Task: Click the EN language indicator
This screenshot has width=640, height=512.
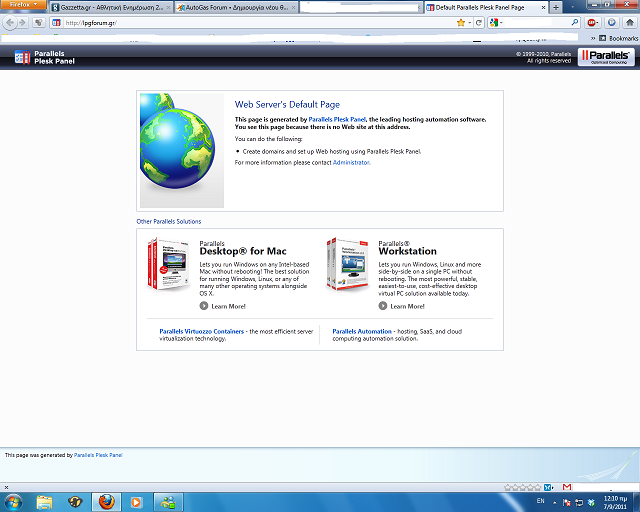Action: tap(540, 501)
